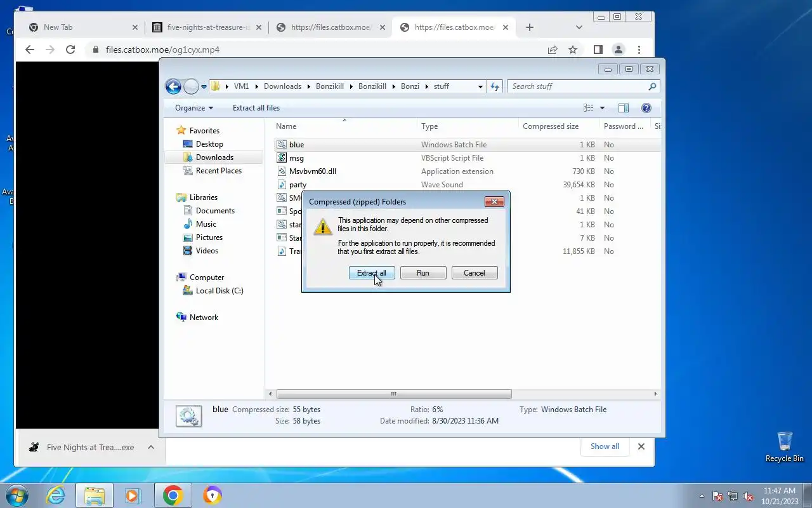Image resolution: width=812 pixels, height=508 pixels.
Task: Select Network in navigation pane
Action: click(204, 317)
